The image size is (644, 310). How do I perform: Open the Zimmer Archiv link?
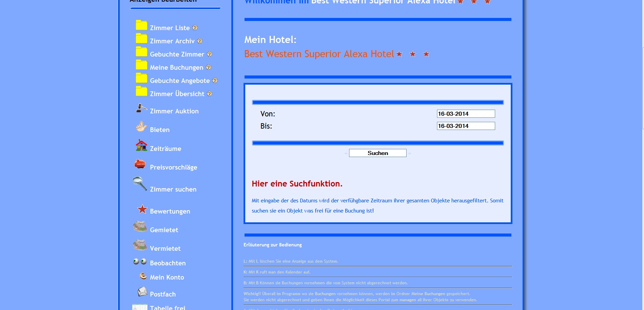click(172, 41)
